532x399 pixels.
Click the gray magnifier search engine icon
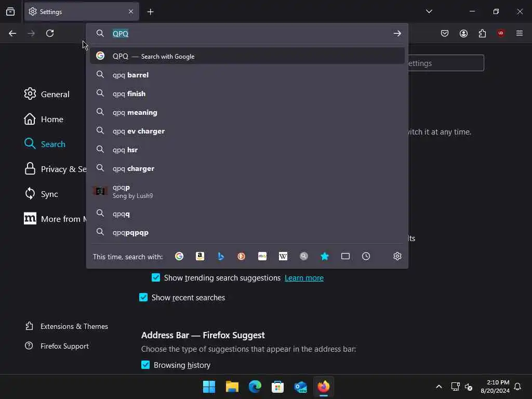coord(303,256)
